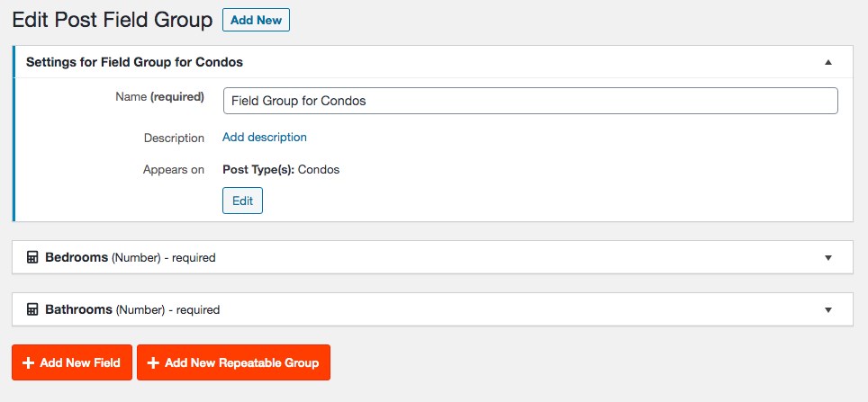The width and height of the screenshot is (868, 402).
Task: Click the Edit Post Field Group heading
Action: pyautogui.click(x=113, y=20)
